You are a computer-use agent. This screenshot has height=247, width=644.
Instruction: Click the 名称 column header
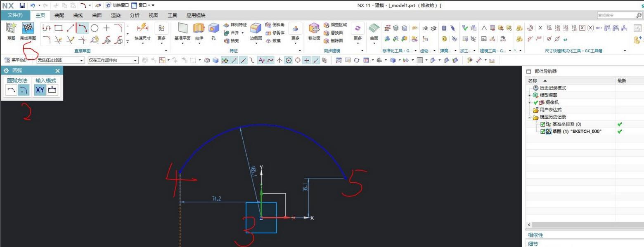coord(571,80)
